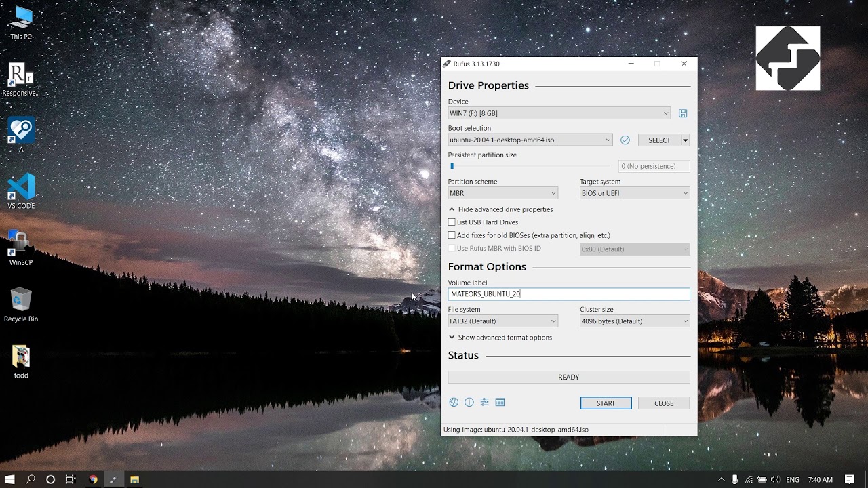This screenshot has height=488, width=868.
Task: Click the Wi-Fi network tray icon
Action: pyautogui.click(x=749, y=479)
